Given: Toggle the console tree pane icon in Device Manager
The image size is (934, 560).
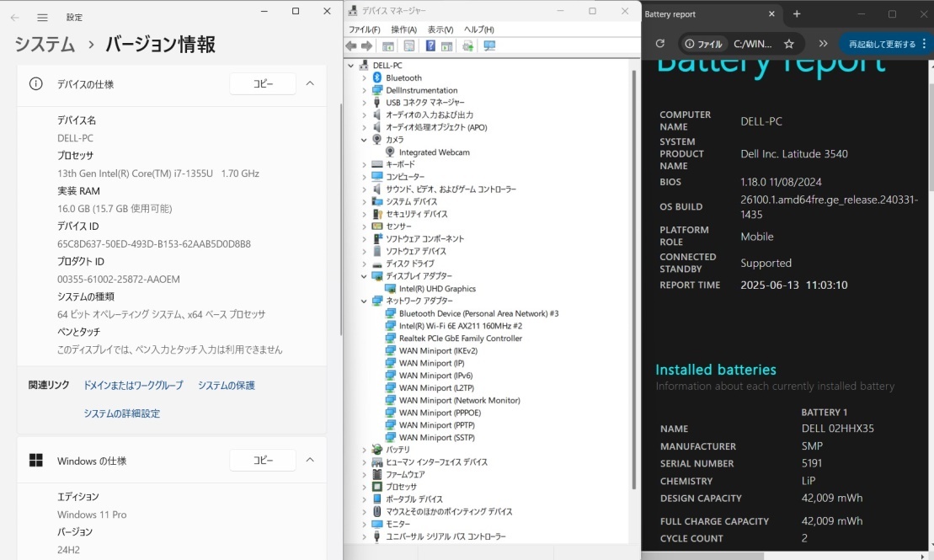Looking at the screenshot, I should pos(387,45).
